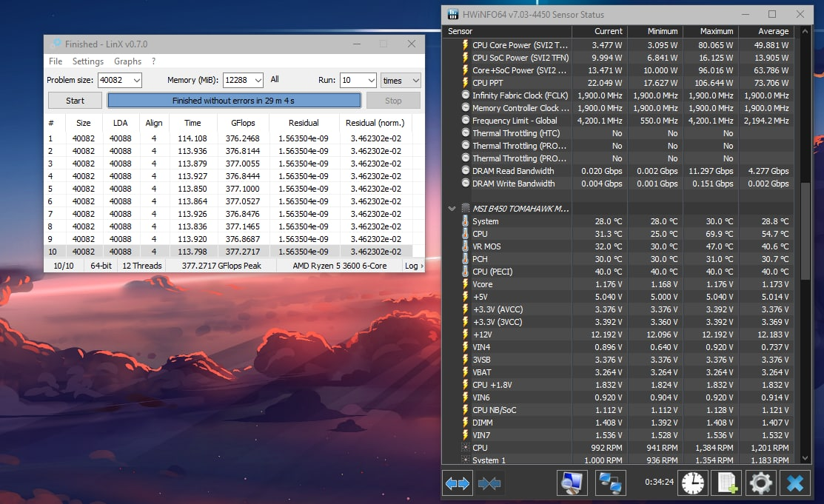Reset the clock timer icon in HWiNFO

[693, 483]
